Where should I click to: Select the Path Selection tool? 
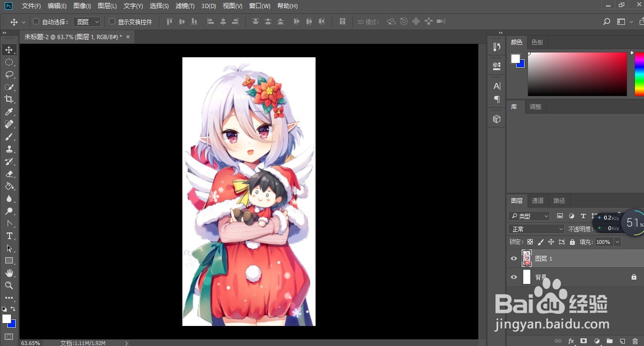pos(9,248)
